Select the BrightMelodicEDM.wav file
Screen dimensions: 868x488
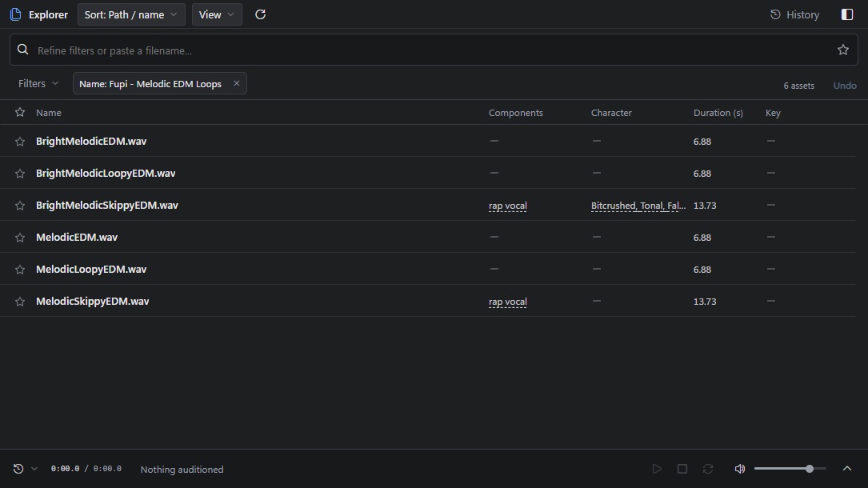pos(91,141)
